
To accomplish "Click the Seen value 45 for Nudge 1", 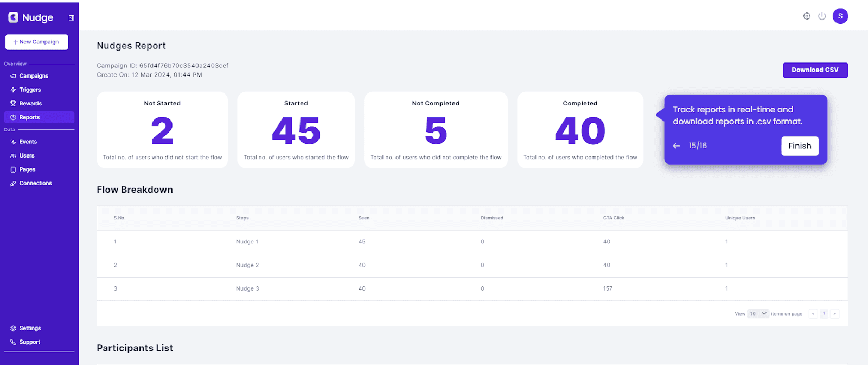I will (362, 242).
